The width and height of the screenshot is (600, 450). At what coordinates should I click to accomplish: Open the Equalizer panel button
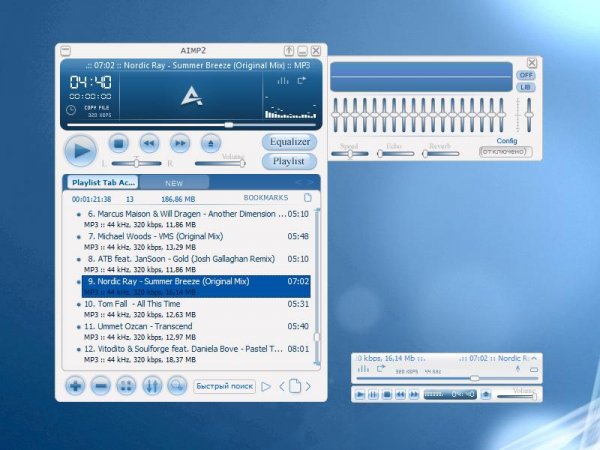pos(290,142)
